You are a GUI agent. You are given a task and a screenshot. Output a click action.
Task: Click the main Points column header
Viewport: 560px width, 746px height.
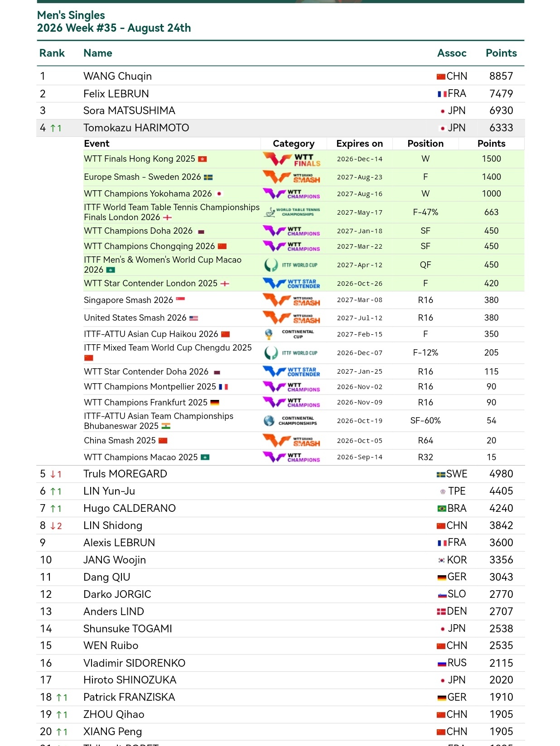coord(501,53)
